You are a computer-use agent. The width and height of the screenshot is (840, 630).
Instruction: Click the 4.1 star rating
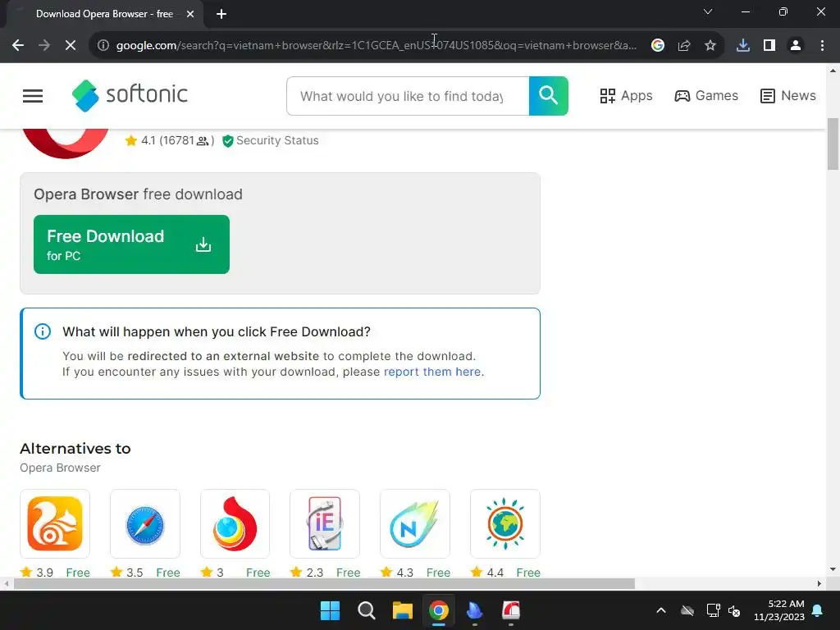point(169,140)
